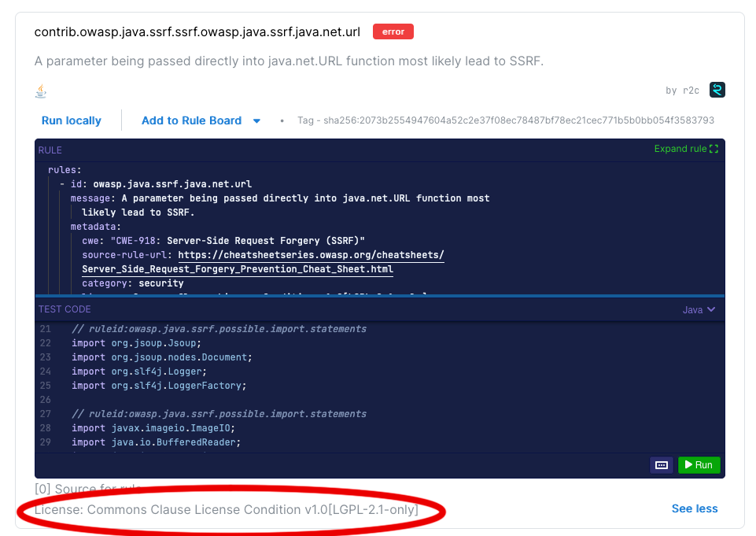Open the keyboard shortcuts icon beside Run
Image resolution: width=756 pixels, height=536 pixels.
tap(661, 465)
